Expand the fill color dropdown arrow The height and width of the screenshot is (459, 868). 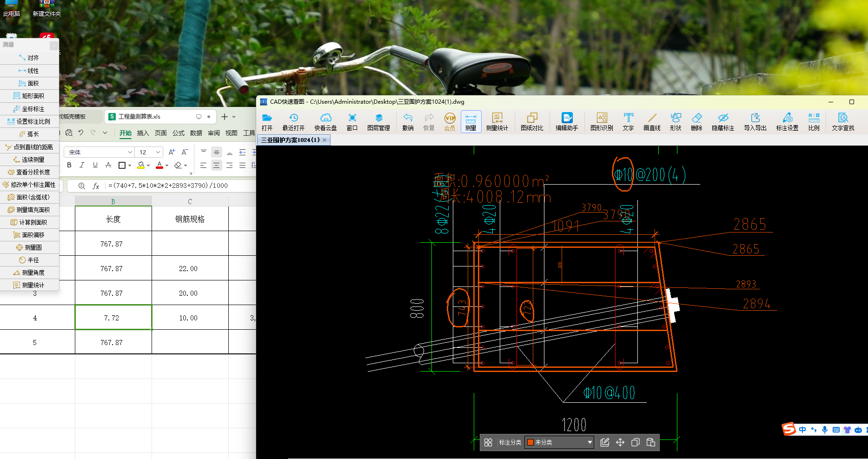[148, 165]
